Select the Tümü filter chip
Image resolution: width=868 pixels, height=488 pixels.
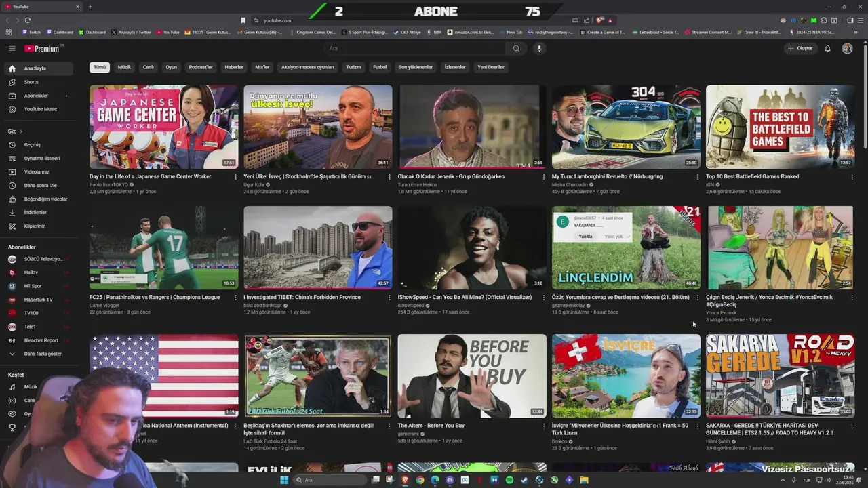[100, 67]
